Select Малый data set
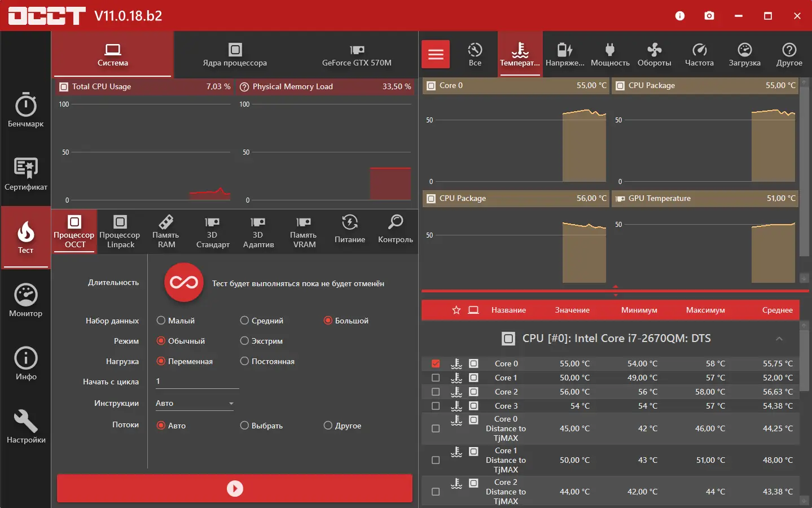Viewport: 812px width, 508px height. [175, 321]
